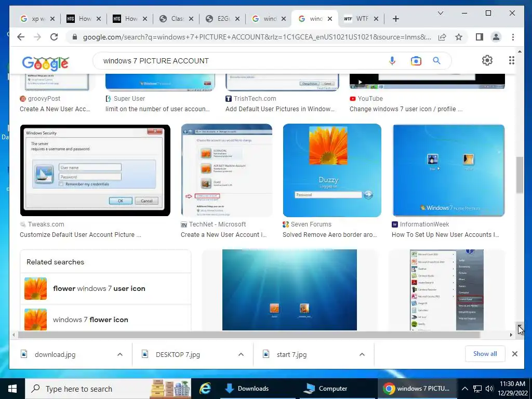Viewport: 532px width, 399px height.
Task: Open download.jpg options chevron
Action: (x=120, y=354)
